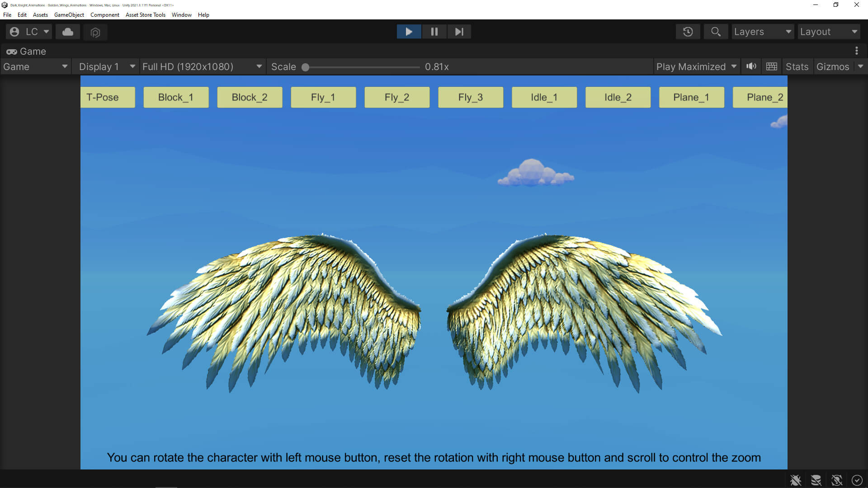
Task: Play the Plane_1 animation
Action: pyautogui.click(x=692, y=97)
